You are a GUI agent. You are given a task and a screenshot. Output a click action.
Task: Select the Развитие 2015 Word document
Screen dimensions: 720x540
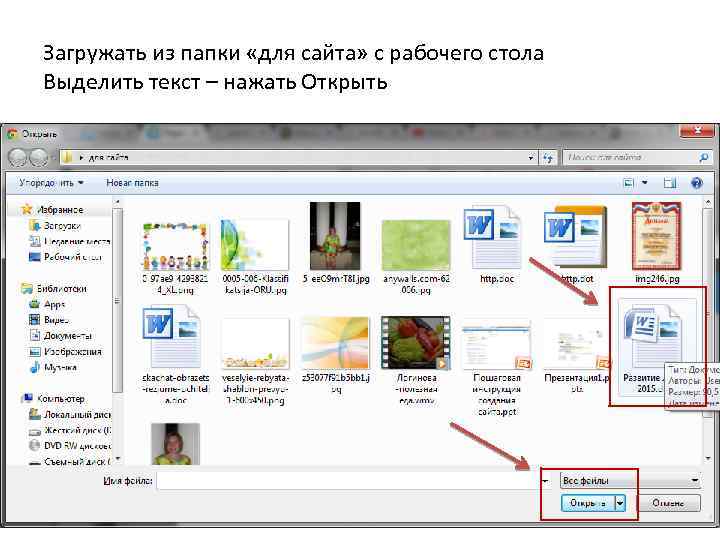coord(655,347)
